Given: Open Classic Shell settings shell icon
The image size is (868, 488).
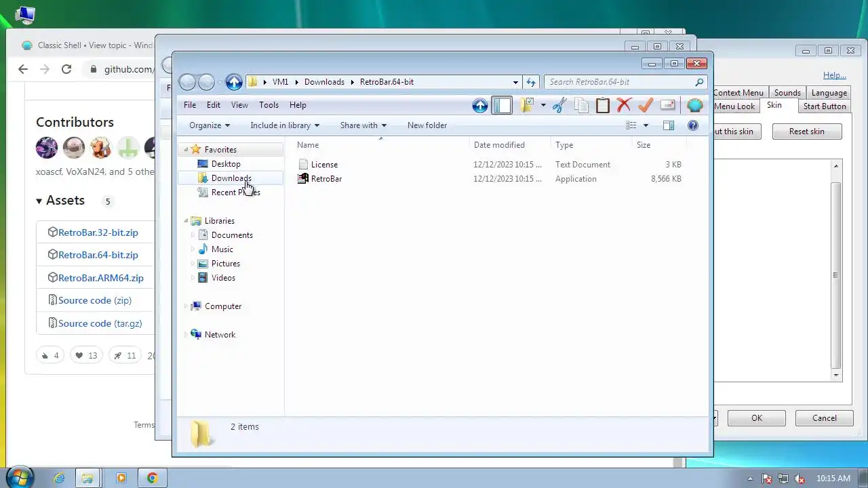Looking at the screenshot, I should click(x=694, y=105).
